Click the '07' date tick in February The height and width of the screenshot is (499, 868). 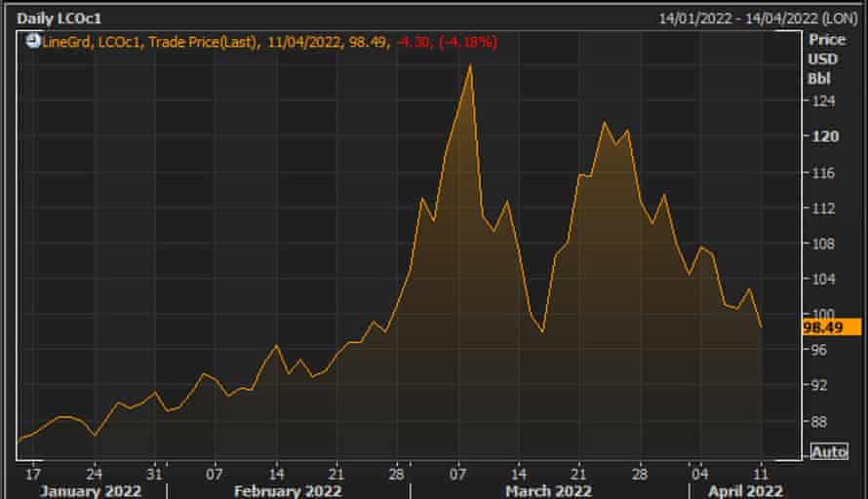click(215, 474)
